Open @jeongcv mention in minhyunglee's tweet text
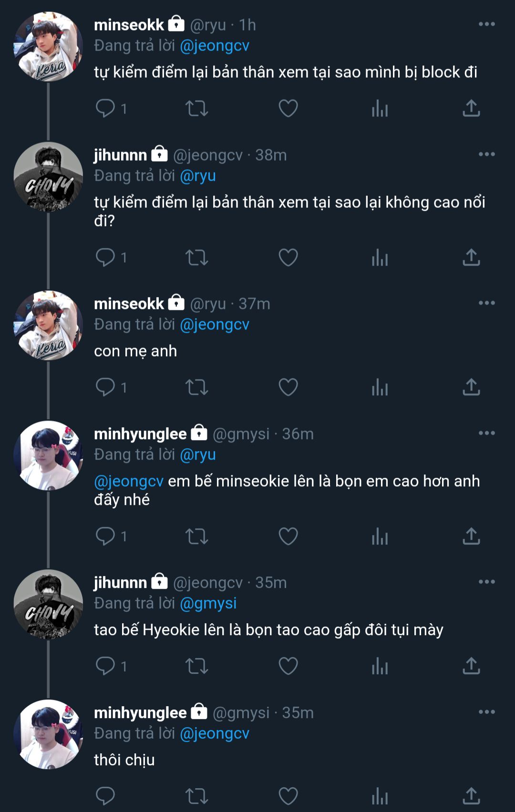Image resolution: width=515 pixels, height=812 pixels. pyautogui.click(x=129, y=481)
